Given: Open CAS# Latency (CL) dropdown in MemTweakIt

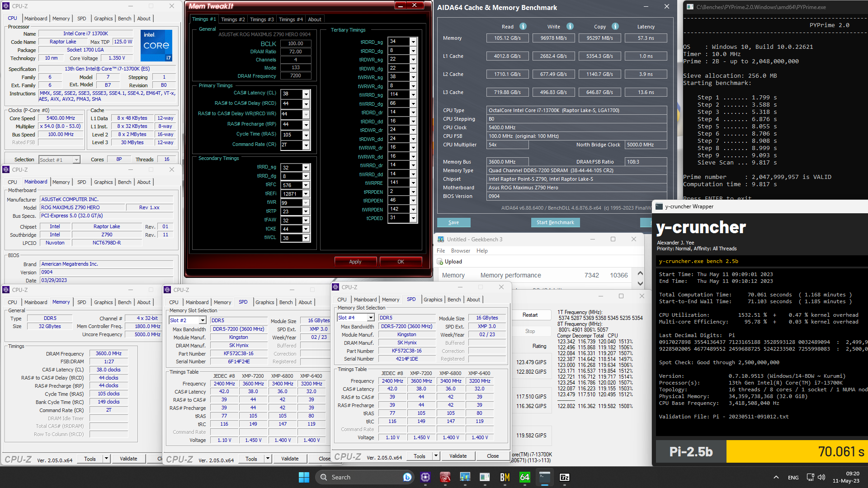Looking at the screenshot, I should [306, 94].
